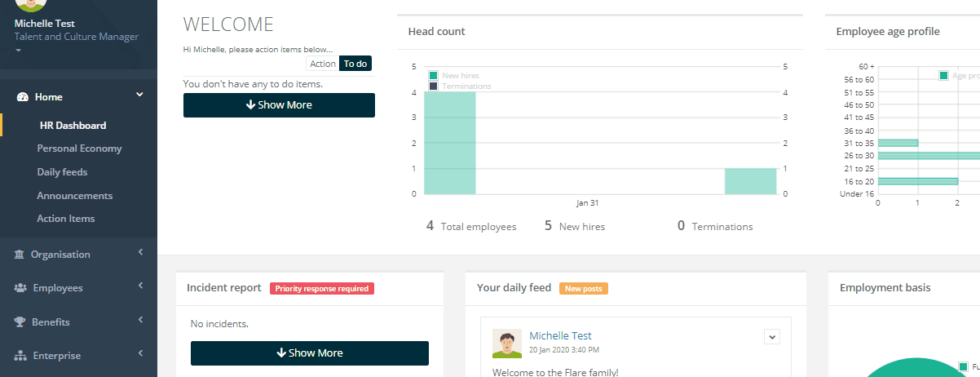This screenshot has height=377, width=980.
Task: Click Talent and Culture Manager title
Action: pos(77,37)
